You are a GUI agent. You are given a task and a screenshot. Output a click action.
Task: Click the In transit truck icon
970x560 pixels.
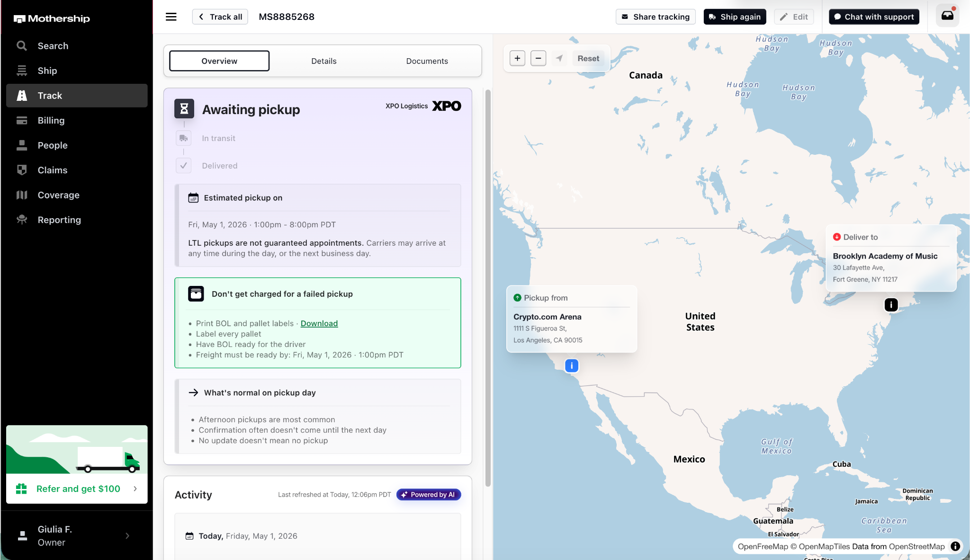tap(184, 138)
